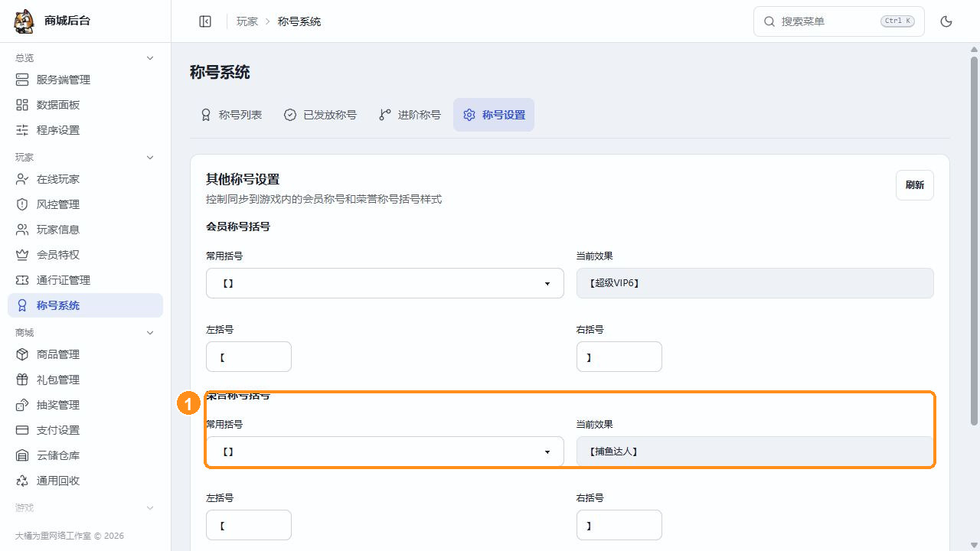The image size is (980, 551).
Task: Switch to the 进阶称号 tab
Action: click(x=410, y=115)
